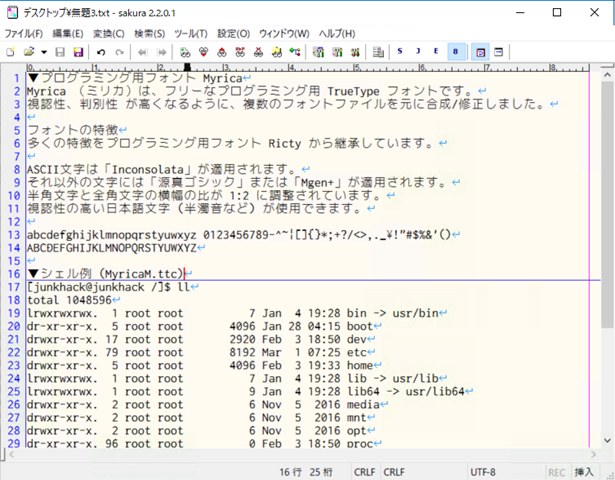Clear search marks with crossed binoculars icon

258,52
